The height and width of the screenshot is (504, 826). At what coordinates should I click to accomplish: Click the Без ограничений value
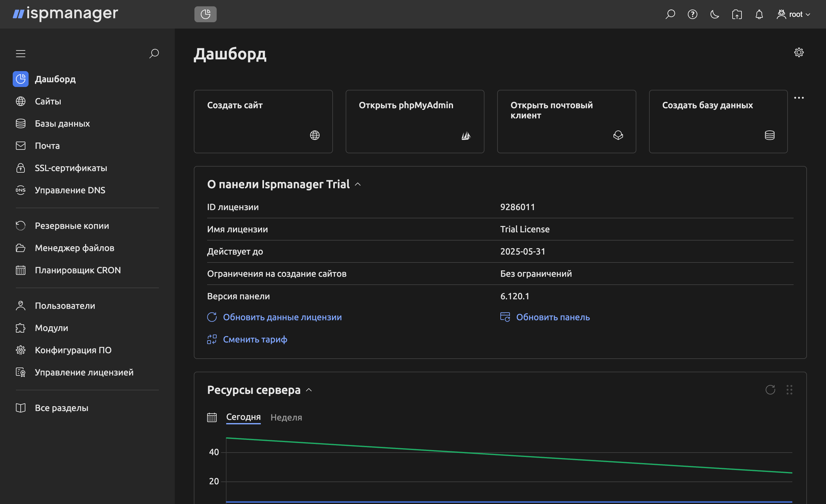(x=536, y=274)
